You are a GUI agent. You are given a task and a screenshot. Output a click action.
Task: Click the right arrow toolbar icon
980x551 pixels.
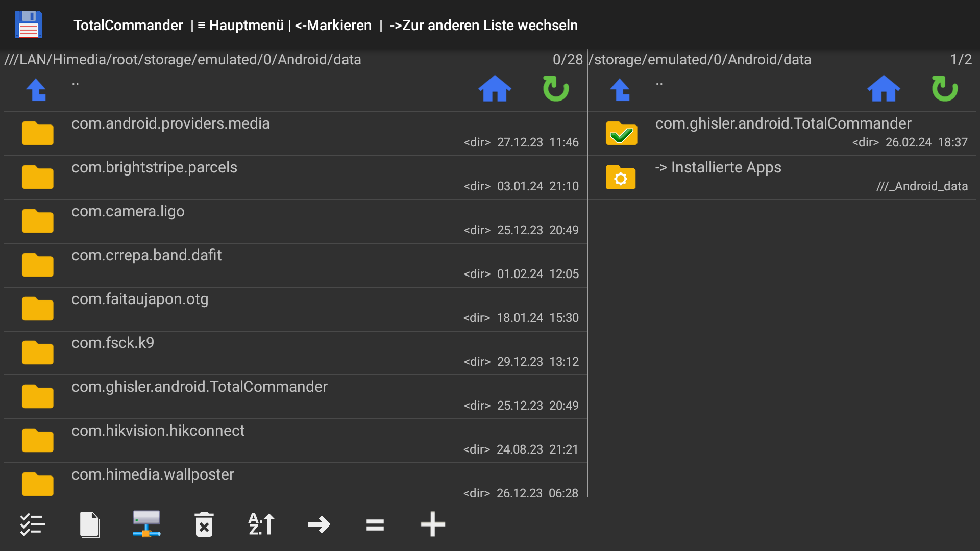pyautogui.click(x=319, y=524)
